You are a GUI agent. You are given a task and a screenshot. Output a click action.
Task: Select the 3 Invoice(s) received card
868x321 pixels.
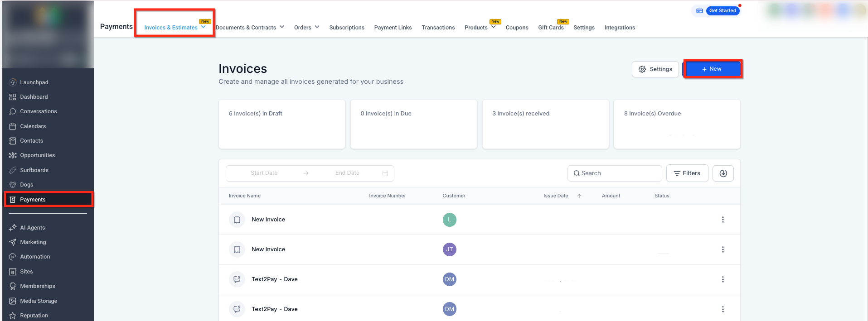pyautogui.click(x=545, y=124)
